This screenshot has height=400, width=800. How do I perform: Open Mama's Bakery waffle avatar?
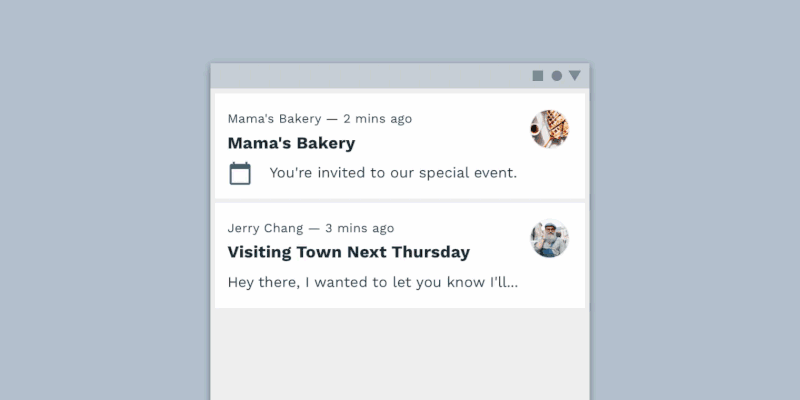[x=549, y=129]
